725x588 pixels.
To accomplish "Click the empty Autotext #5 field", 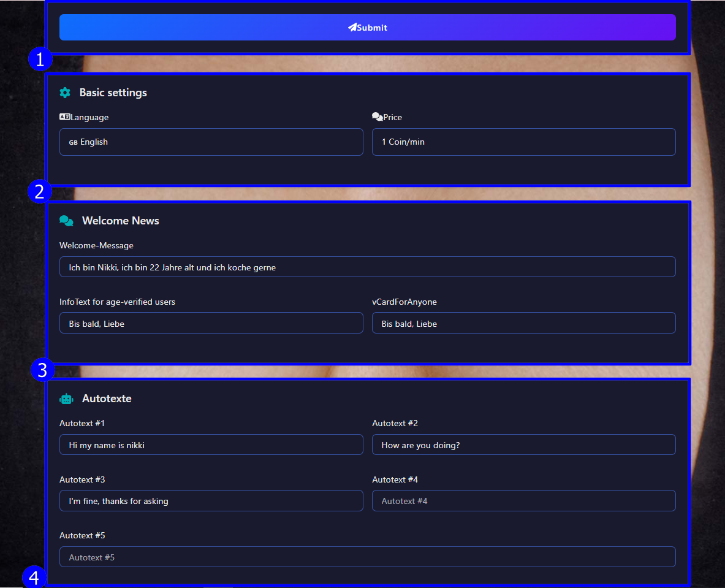I will coord(367,557).
